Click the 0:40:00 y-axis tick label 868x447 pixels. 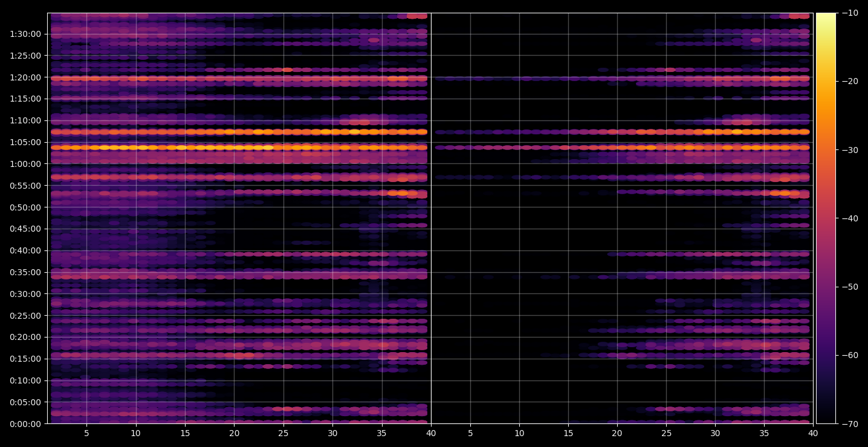tap(27, 250)
